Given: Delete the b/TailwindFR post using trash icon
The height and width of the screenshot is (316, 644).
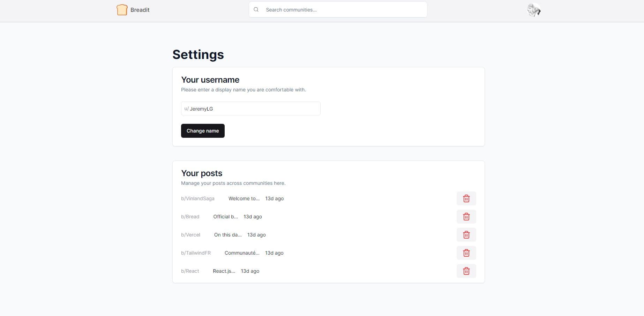Looking at the screenshot, I should pos(466,253).
